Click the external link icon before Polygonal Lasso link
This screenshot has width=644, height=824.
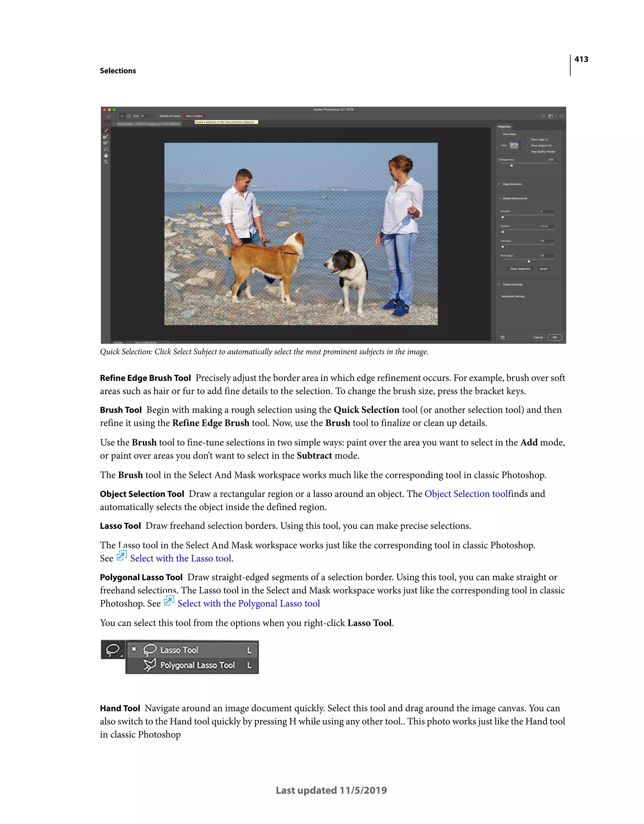coord(169,601)
